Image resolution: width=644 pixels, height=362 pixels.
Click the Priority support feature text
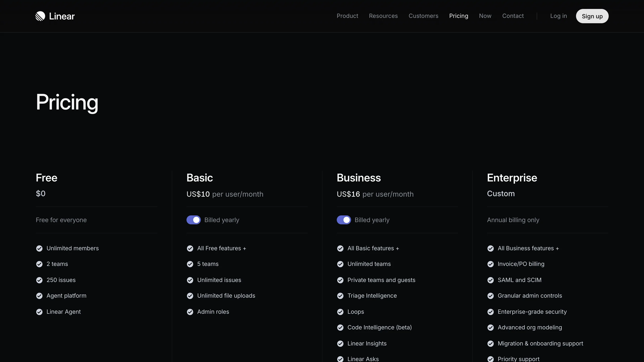pos(519,359)
